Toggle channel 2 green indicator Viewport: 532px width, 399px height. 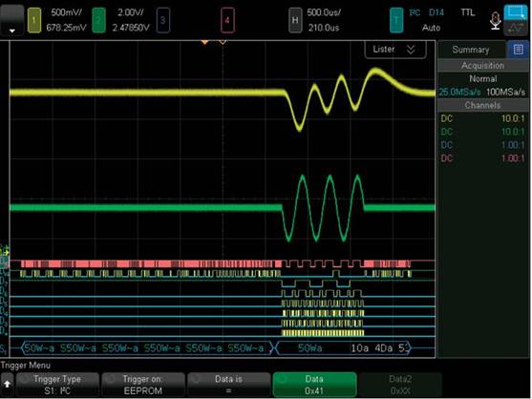click(x=98, y=20)
